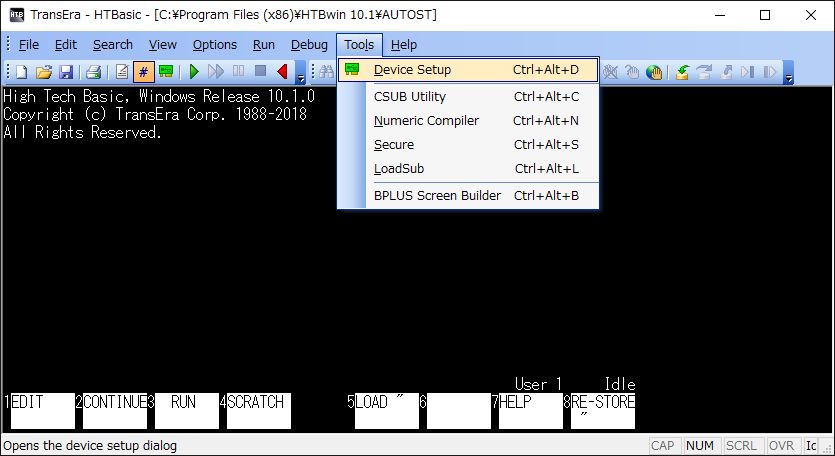Click softkey 8 RE-STORE
This screenshot has height=456, width=835.
coord(603,411)
